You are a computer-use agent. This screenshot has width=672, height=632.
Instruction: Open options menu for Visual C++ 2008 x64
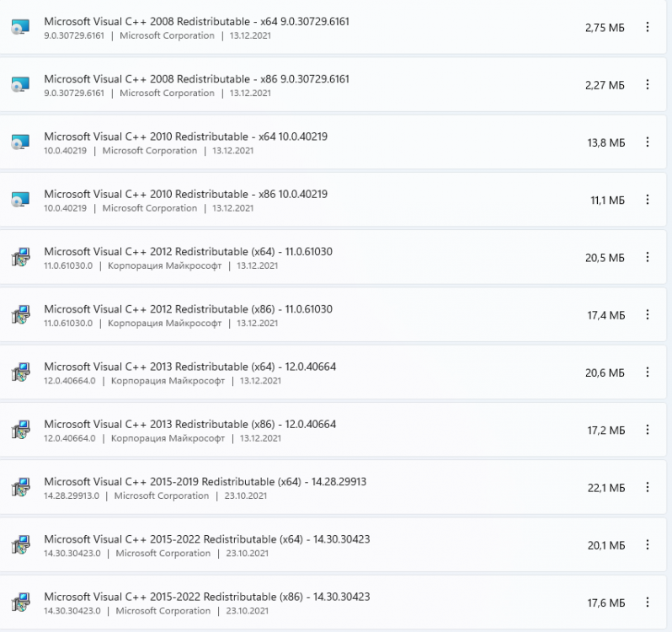click(x=648, y=27)
